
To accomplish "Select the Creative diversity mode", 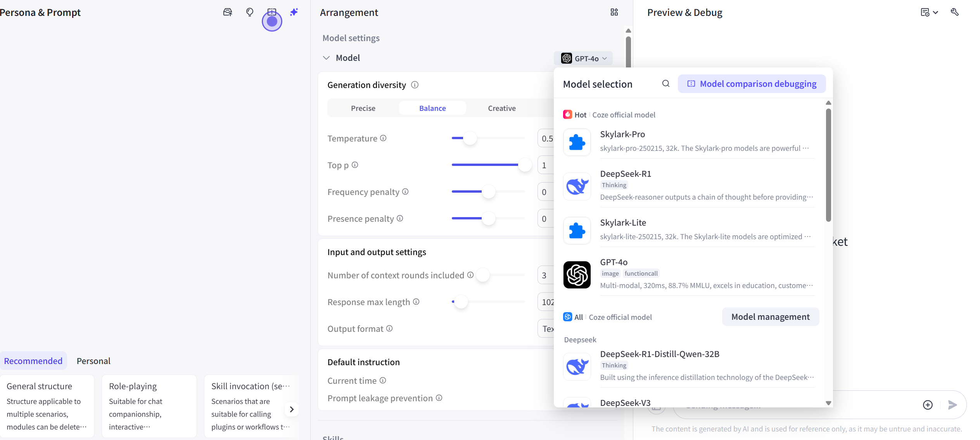I will (502, 108).
